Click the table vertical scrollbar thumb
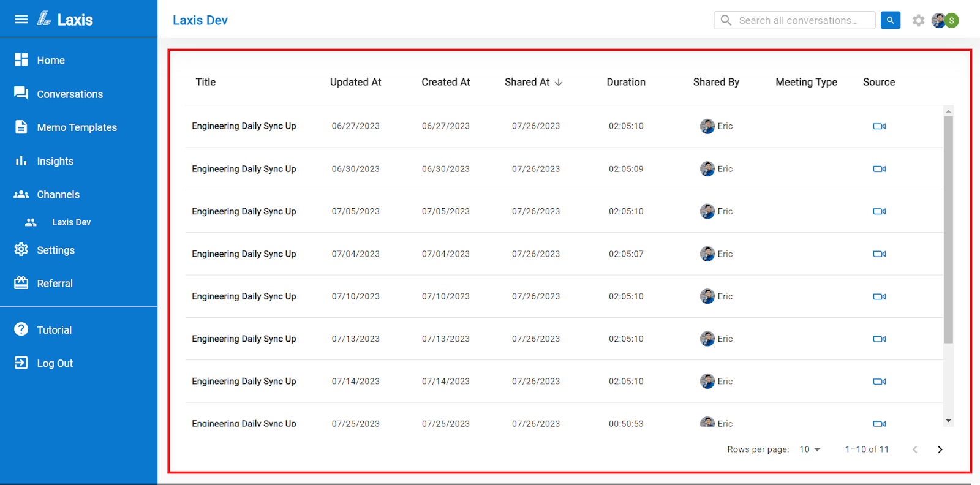 948,230
